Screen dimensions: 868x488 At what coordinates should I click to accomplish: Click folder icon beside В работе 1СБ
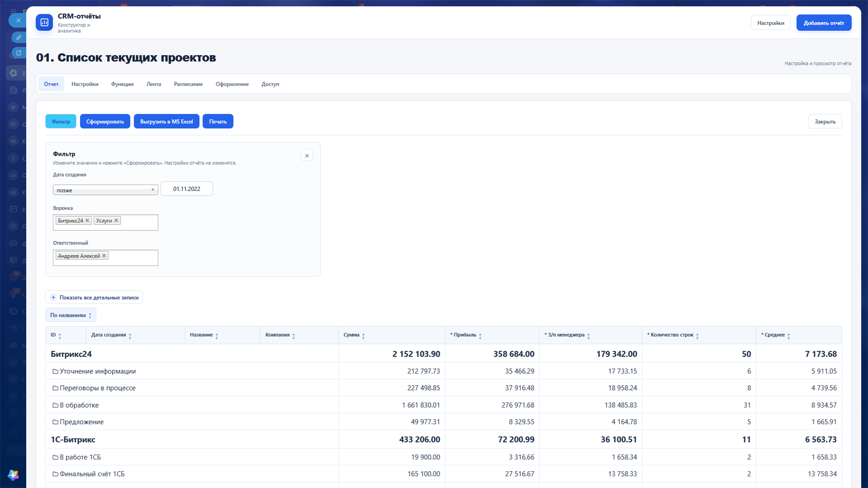click(55, 457)
